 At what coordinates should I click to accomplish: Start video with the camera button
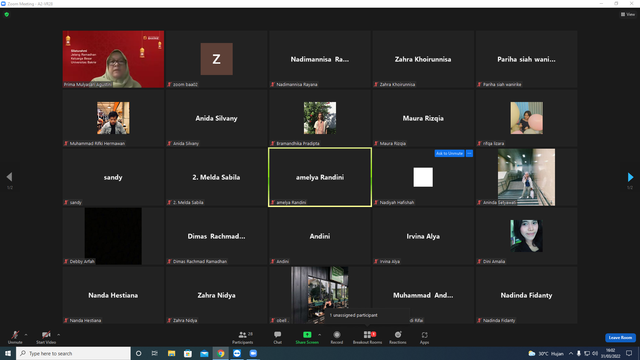click(x=46, y=337)
